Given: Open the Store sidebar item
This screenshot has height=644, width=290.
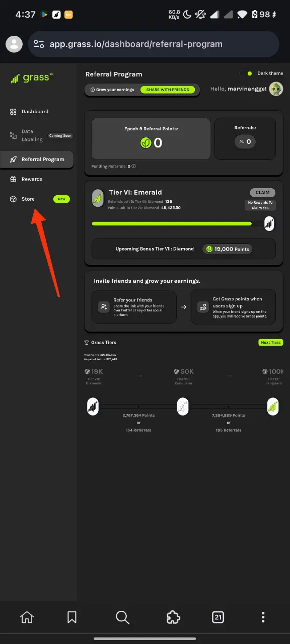Looking at the screenshot, I should click(39, 199).
